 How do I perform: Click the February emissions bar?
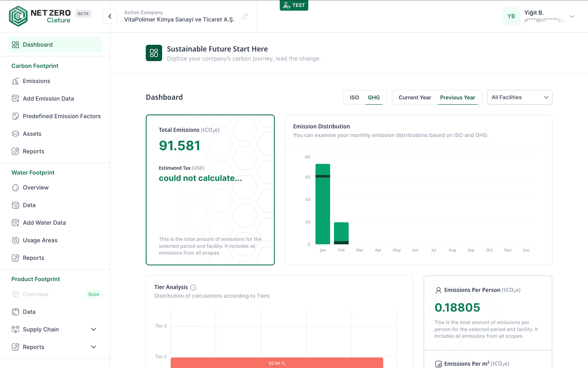tap(341, 233)
